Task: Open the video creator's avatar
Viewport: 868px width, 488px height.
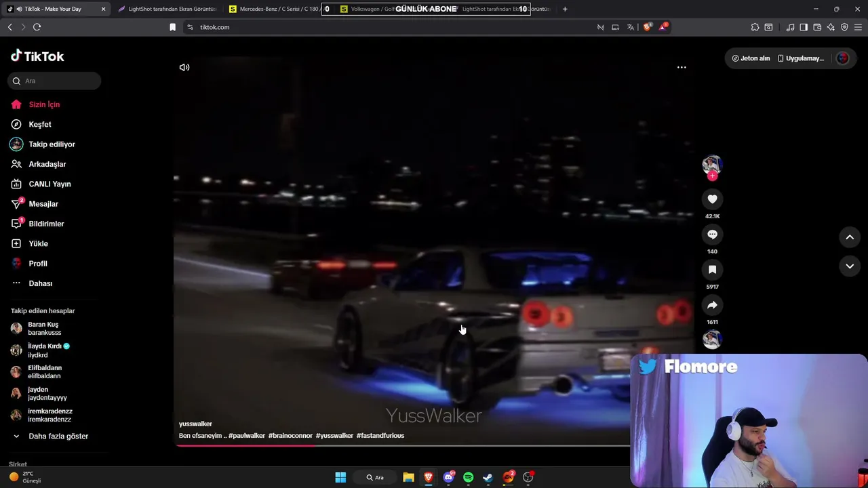Action: point(712,164)
